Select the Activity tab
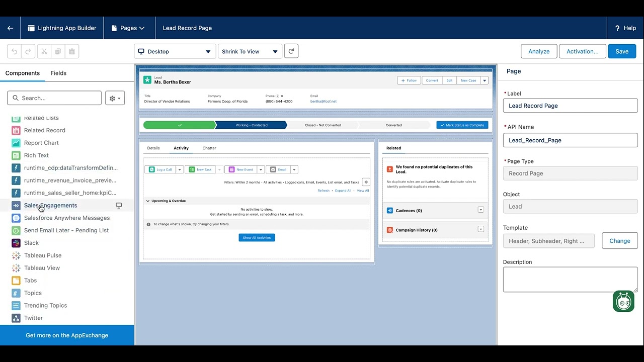644x362 pixels. [181, 148]
